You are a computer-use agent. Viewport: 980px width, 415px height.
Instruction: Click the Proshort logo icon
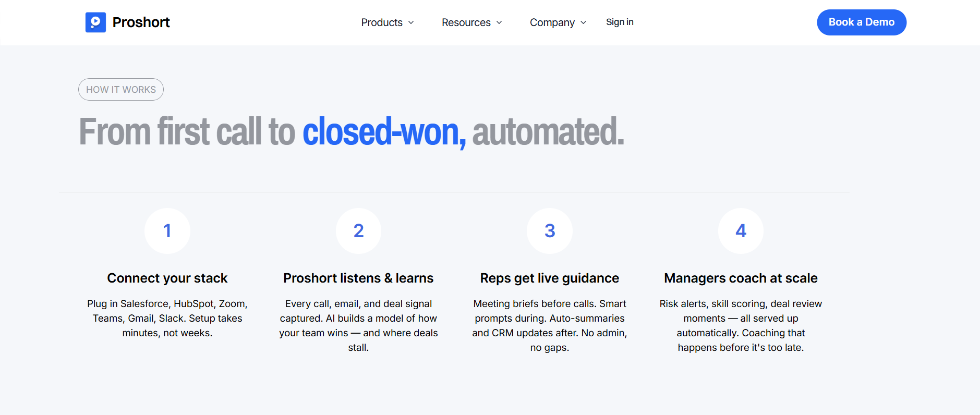click(95, 22)
